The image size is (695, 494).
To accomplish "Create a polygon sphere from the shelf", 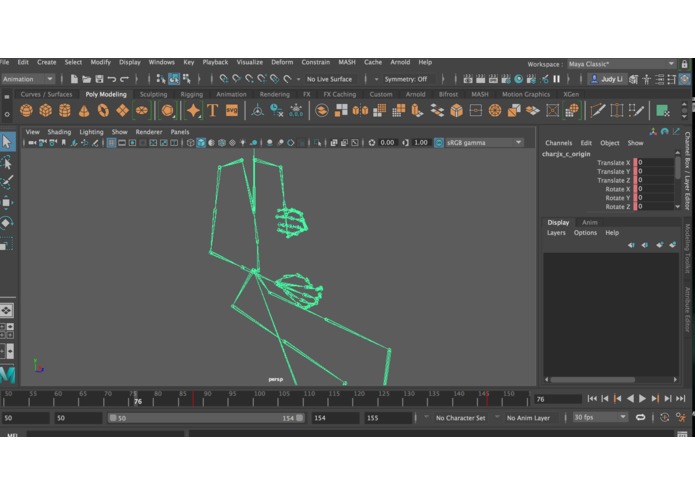I will (26, 110).
